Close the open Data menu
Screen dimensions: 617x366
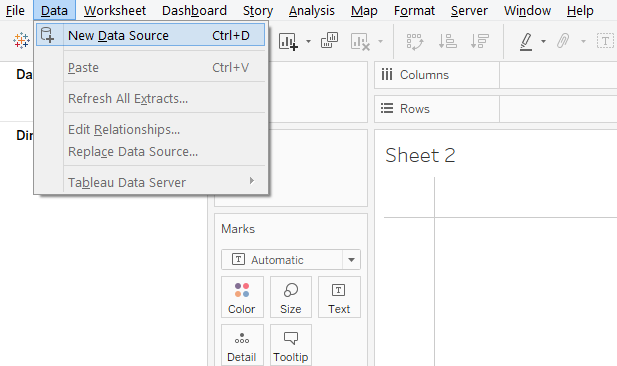54,11
